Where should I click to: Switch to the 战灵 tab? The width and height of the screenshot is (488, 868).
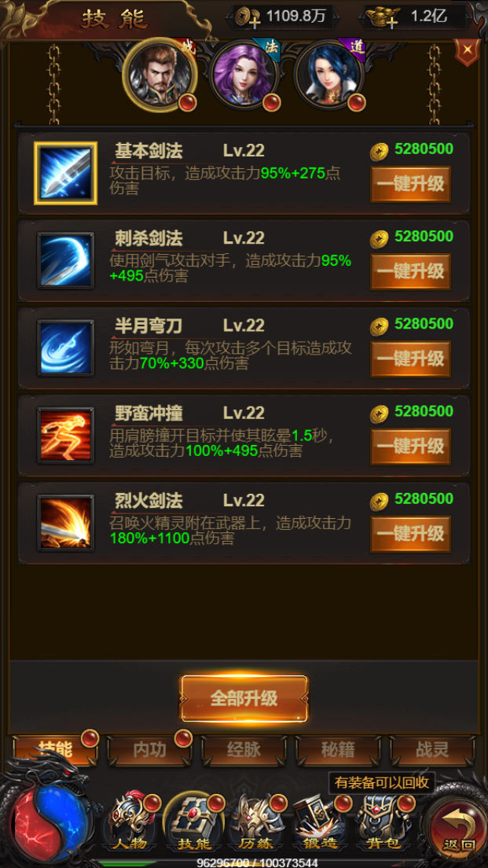coord(432,750)
